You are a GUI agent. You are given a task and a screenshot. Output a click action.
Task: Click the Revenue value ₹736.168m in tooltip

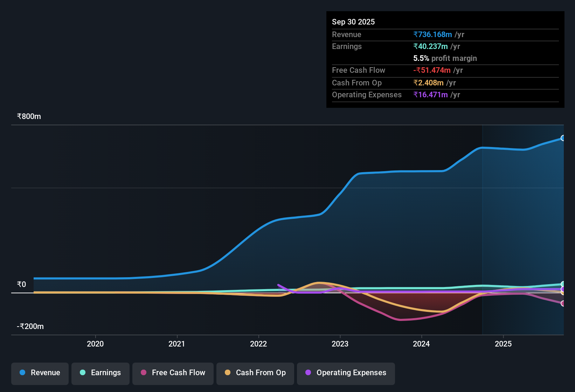click(x=432, y=34)
